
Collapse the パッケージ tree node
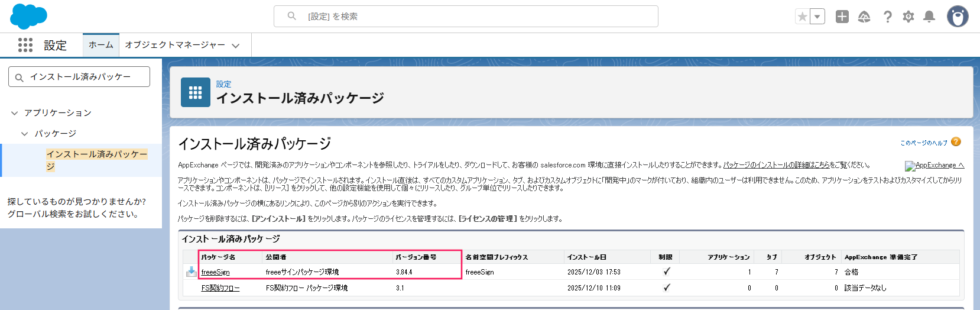tap(25, 134)
